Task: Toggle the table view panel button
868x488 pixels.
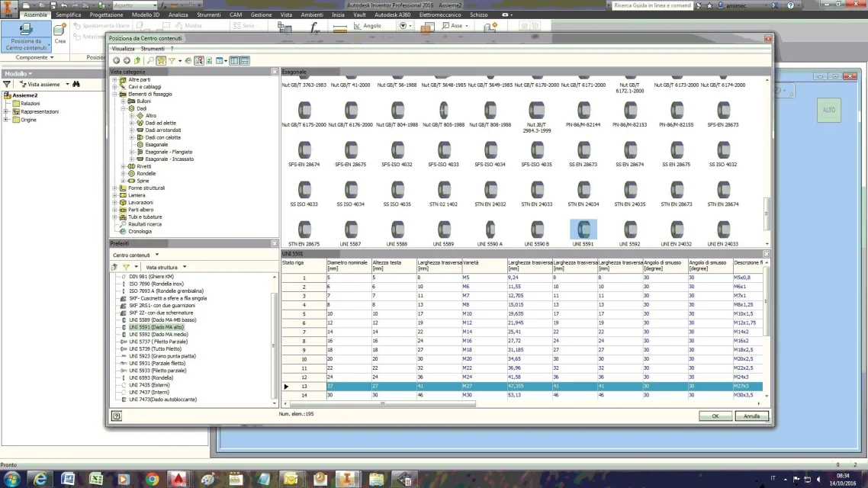Action: tap(245, 61)
